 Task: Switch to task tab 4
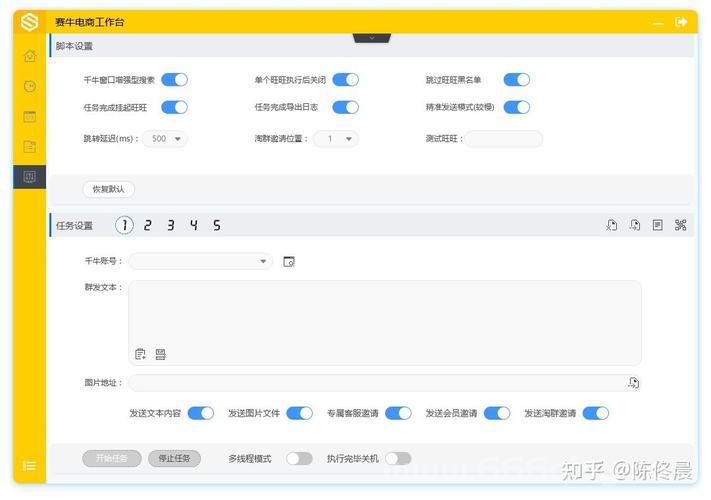(x=194, y=225)
